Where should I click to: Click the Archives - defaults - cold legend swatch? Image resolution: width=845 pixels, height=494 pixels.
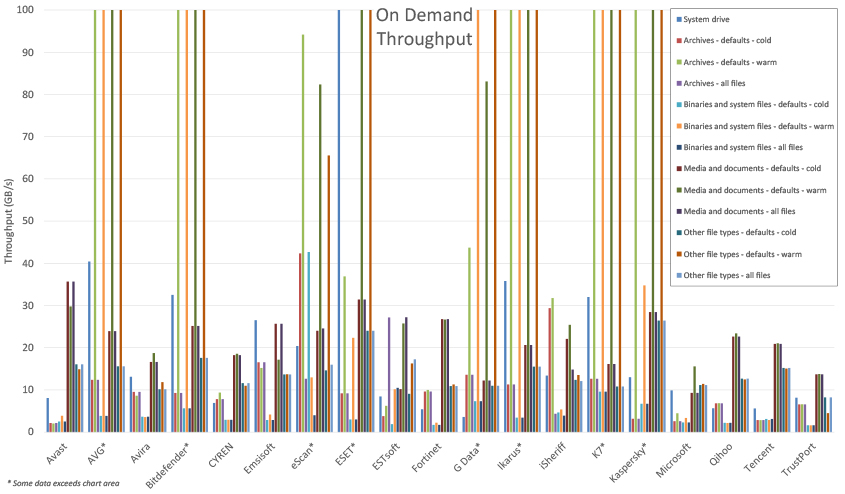tap(680, 40)
